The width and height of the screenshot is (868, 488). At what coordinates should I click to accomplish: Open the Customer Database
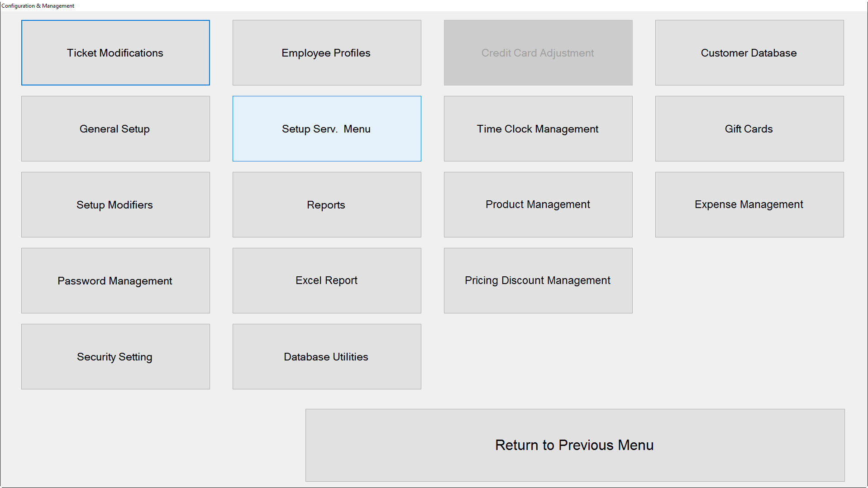[749, 52]
